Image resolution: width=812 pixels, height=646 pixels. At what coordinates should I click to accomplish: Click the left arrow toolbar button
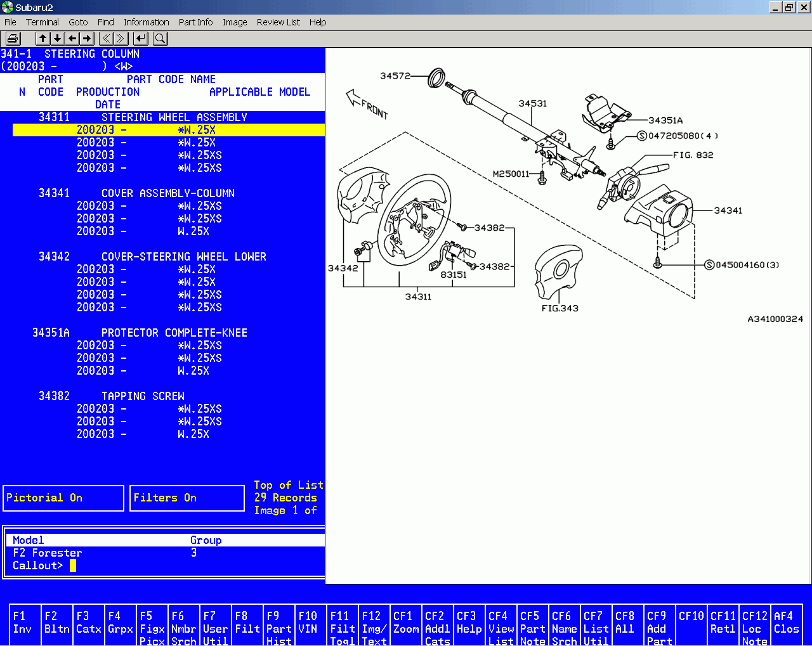coord(72,39)
